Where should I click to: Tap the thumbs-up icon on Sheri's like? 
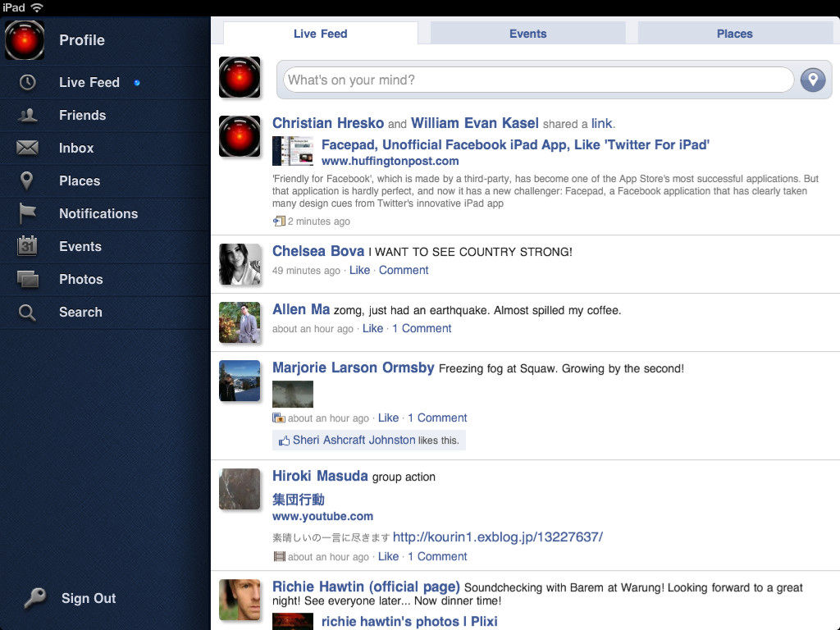tap(284, 441)
